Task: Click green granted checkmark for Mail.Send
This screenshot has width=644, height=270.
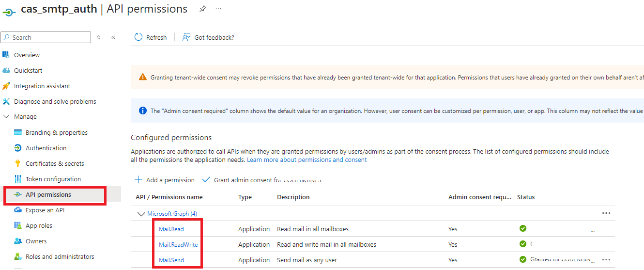Action: point(522,259)
